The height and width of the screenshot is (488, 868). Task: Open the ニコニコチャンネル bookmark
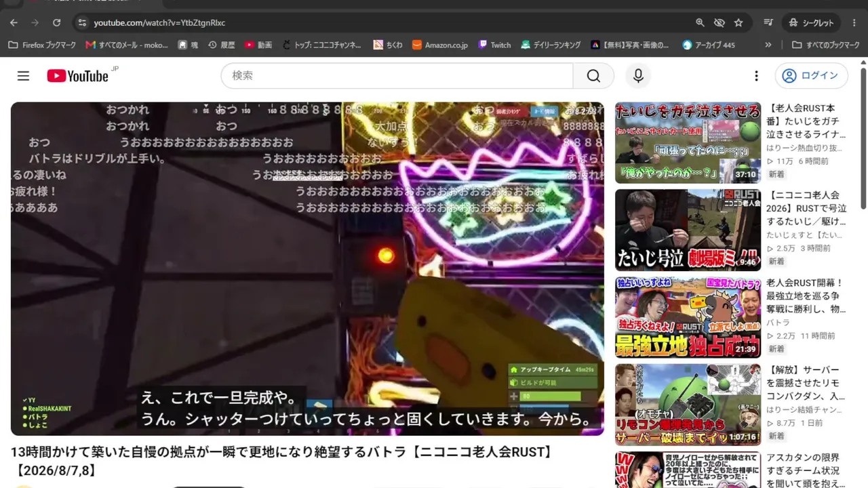point(321,45)
